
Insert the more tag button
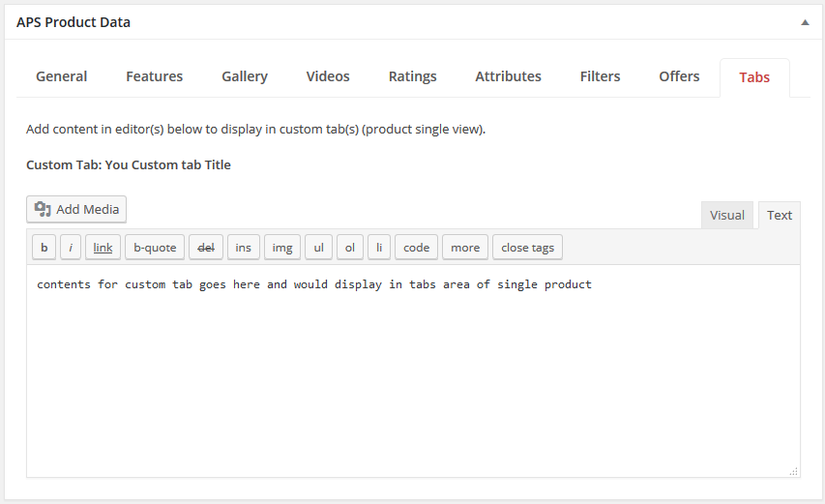tap(465, 248)
